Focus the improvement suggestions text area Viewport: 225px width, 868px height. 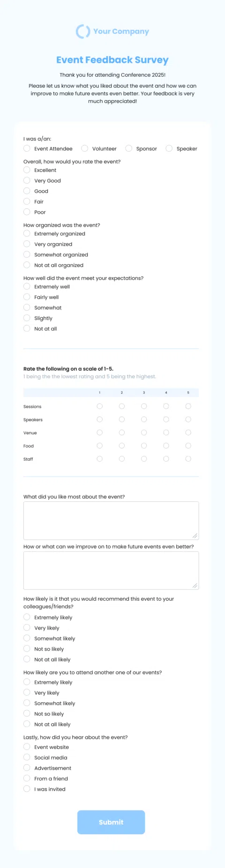111,570
